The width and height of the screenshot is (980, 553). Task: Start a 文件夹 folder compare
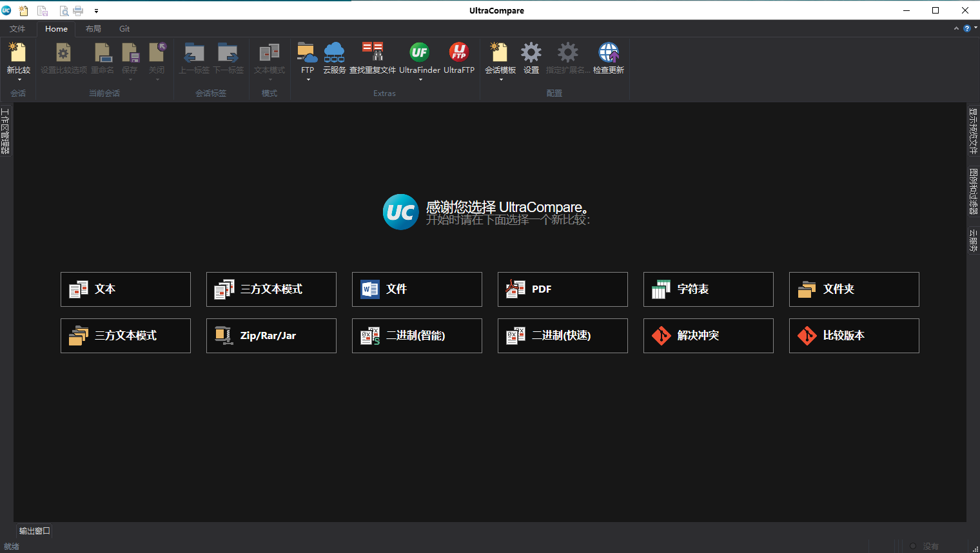854,289
